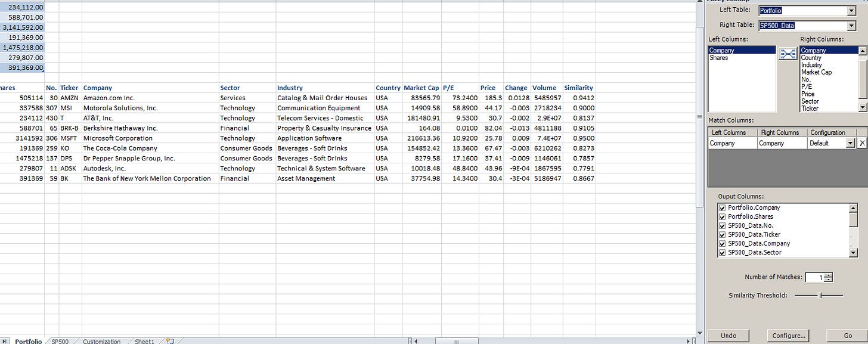Select Industry in the Right Columns list
This screenshot has height=344, width=868.
(829, 65)
